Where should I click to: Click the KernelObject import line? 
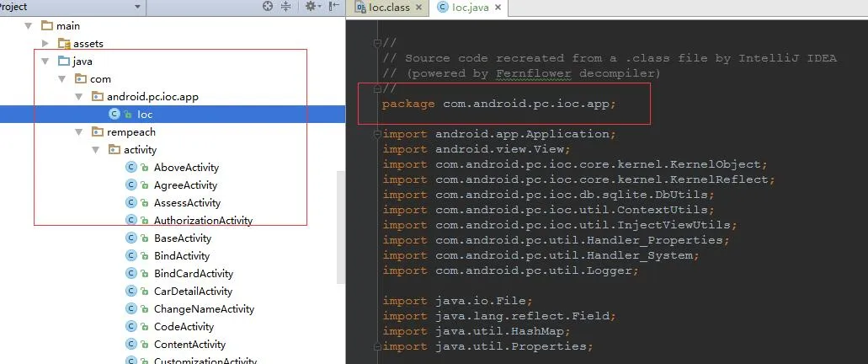tap(575, 164)
